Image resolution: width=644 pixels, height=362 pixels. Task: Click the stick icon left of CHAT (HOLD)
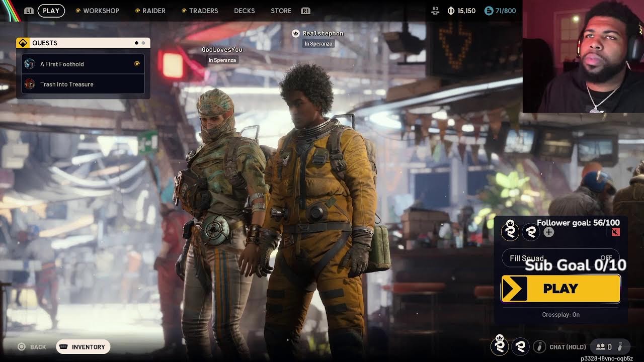pos(539,346)
